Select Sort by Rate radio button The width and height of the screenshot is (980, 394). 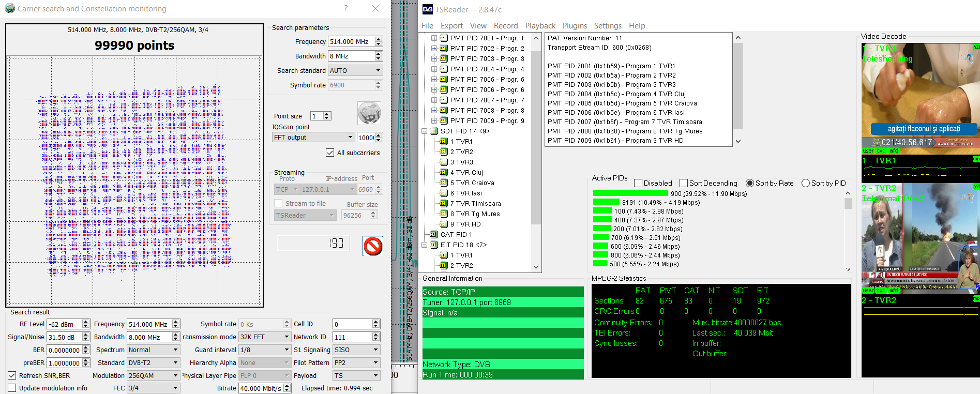750,183
